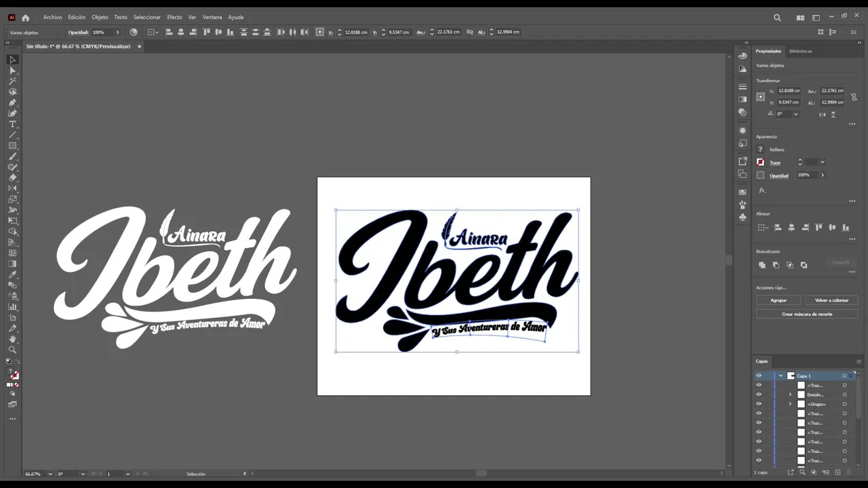Toggle visibility of <Grupo> sublayer
The image size is (868, 488).
click(759, 404)
